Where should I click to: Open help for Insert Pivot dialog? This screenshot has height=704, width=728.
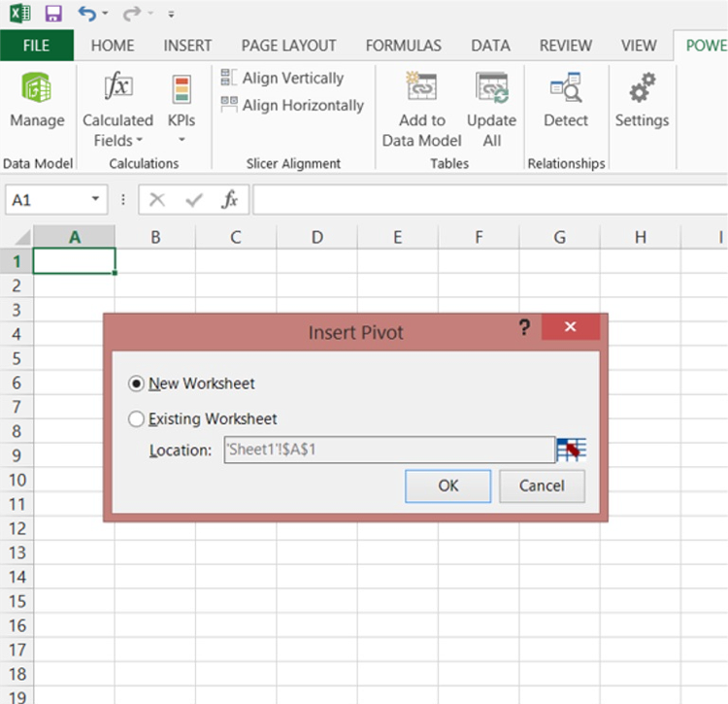coord(524,327)
